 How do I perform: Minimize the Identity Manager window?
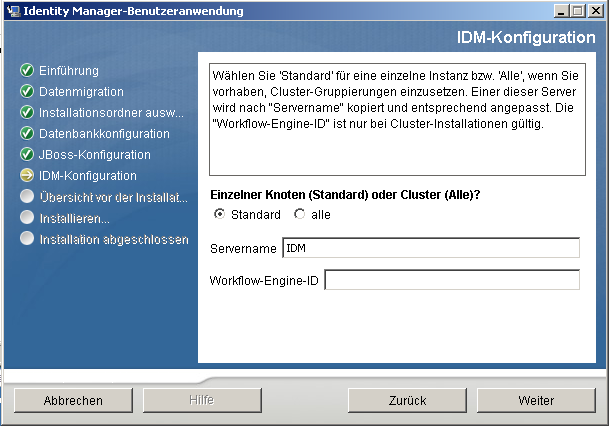pos(560,11)
